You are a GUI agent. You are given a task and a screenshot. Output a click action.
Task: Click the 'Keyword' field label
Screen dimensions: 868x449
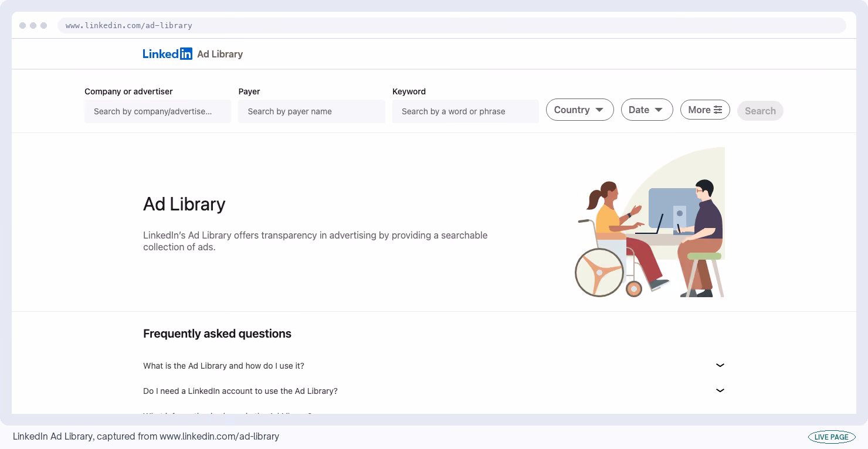click(409, 91)
